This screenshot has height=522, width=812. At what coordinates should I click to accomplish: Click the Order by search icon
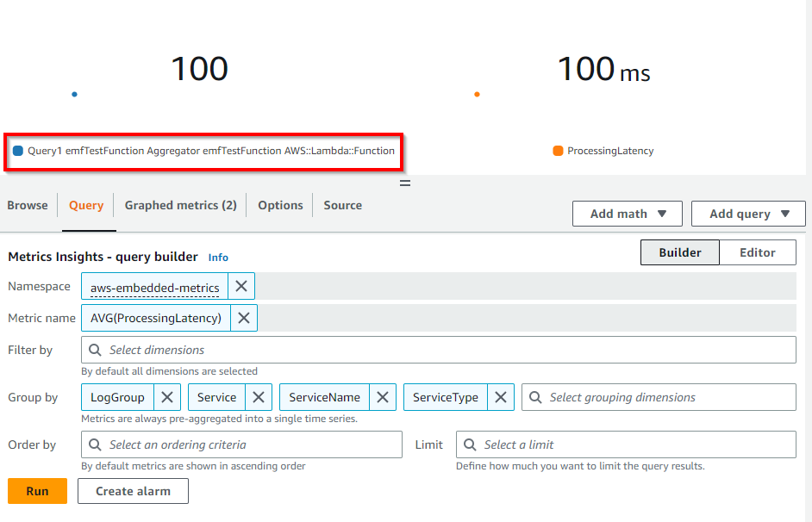click(95, 445)
